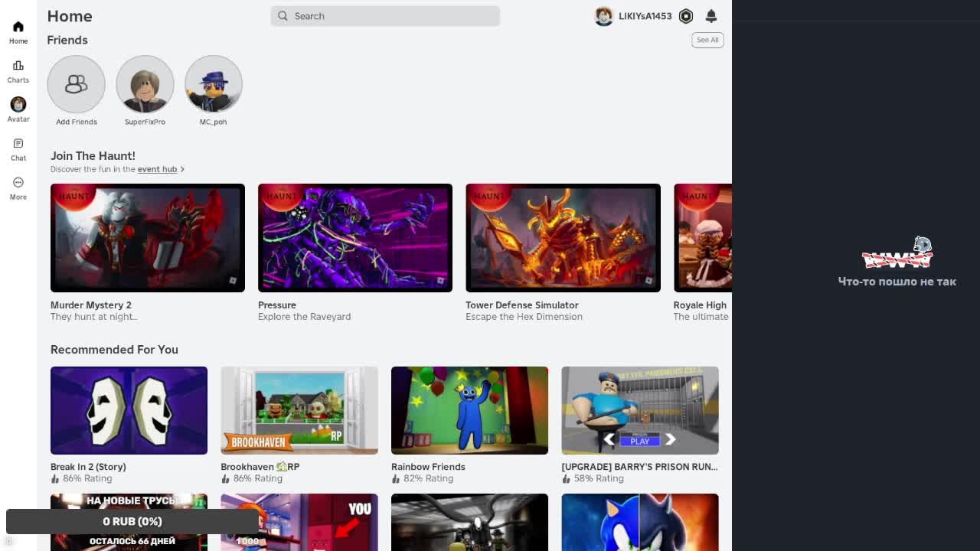Click the Brookhaven RP title
Image resolution: width=980 pixels, height=551 pixels.
(260, 467)
